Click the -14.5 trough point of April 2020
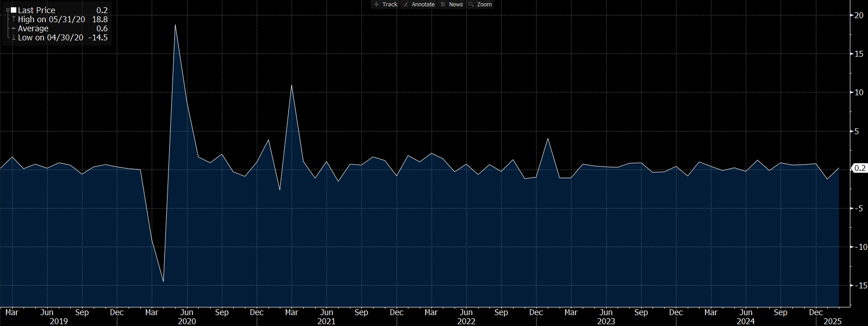The width and height of the screenshot is (868, 326). click(163, 282)
